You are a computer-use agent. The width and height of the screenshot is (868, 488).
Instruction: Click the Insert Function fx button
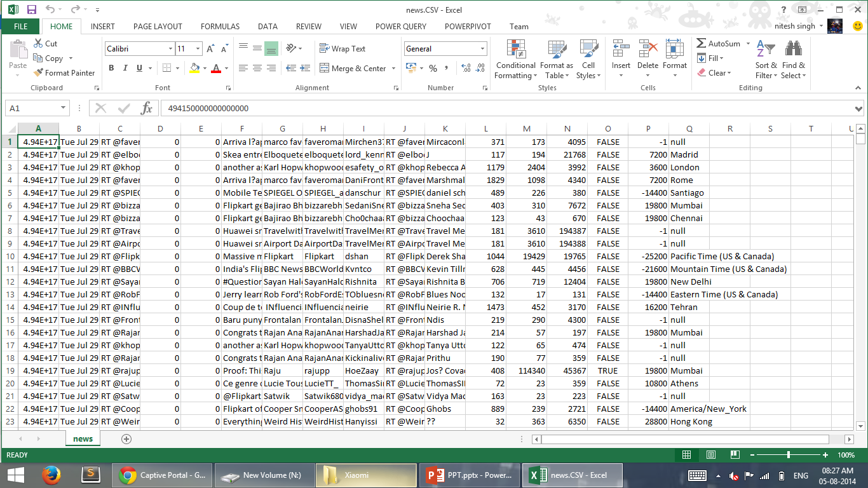pos(147,109)
